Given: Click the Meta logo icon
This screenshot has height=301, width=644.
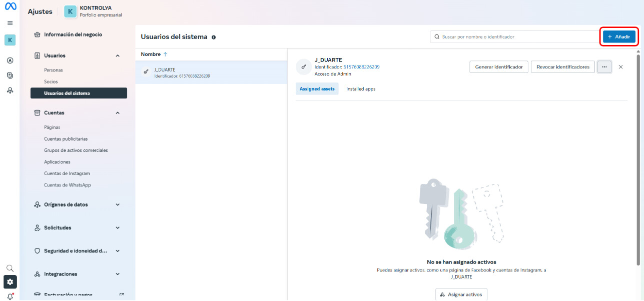Looking at the screenshot, I should (x=10, y=6).
